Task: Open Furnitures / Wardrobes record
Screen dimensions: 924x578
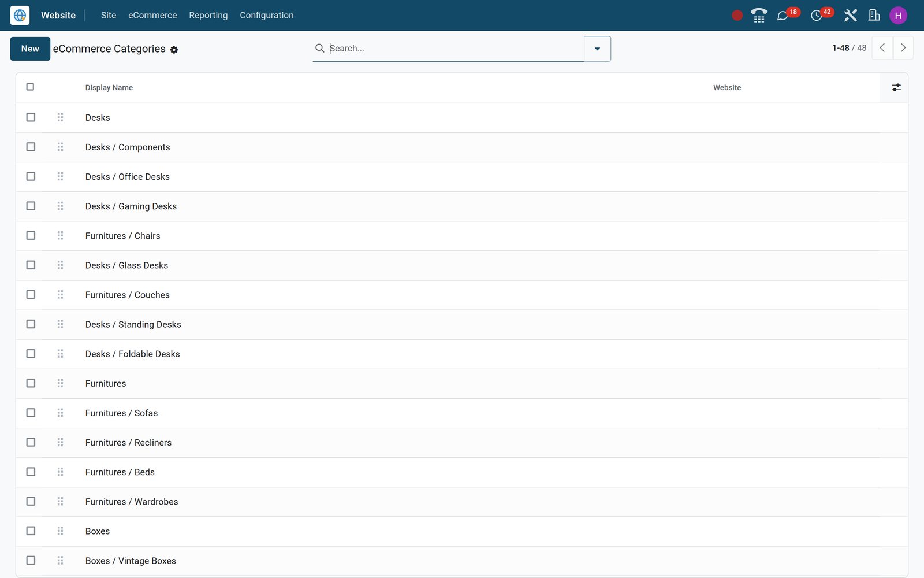Action: (132, 502)
